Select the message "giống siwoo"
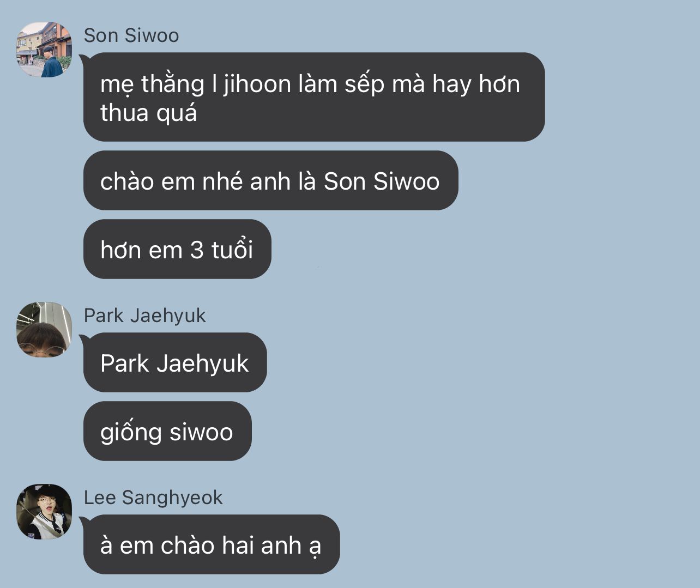 coord(167,431)
